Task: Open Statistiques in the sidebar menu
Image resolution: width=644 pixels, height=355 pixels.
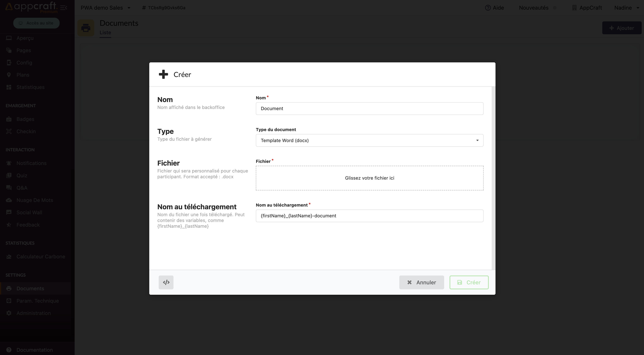Action: pyautogui.click(x=30, y=87)
